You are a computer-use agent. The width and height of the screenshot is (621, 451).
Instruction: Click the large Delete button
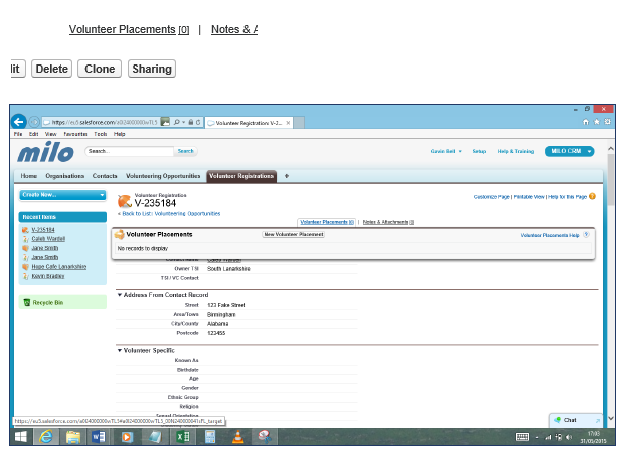point(51,69)
